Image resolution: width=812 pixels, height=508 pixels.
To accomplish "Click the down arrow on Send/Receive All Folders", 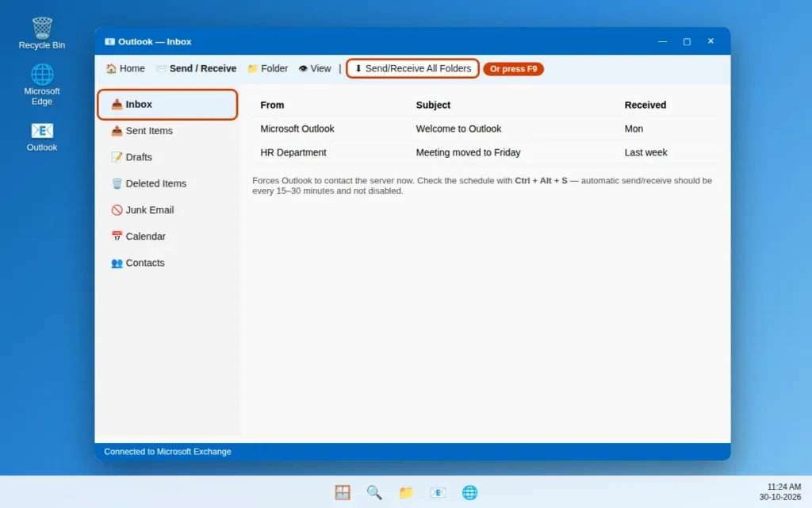I will pyautogui.click(x=358, y=68).
